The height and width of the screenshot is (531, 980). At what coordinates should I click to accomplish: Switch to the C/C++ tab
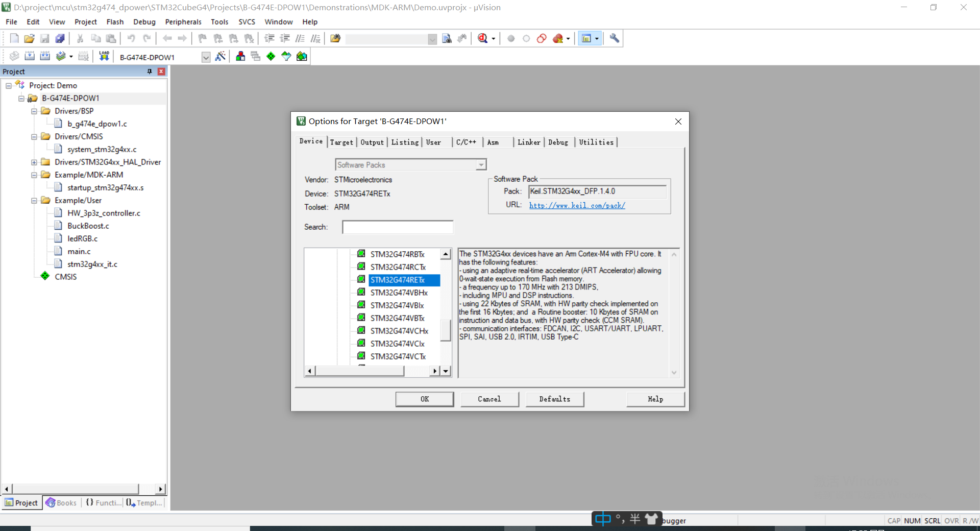[x=467, y=142]
